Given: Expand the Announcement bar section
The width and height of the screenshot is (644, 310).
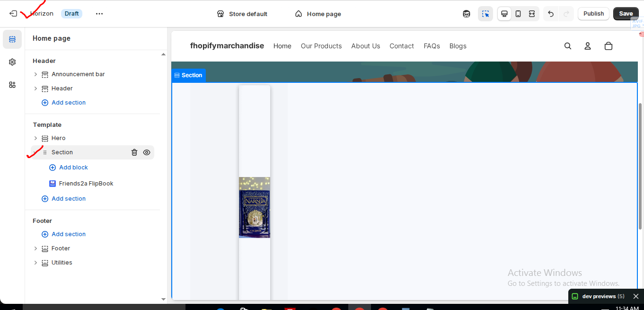Looking at the screenshot, I should pyautogui.click(x=35, y=74).
